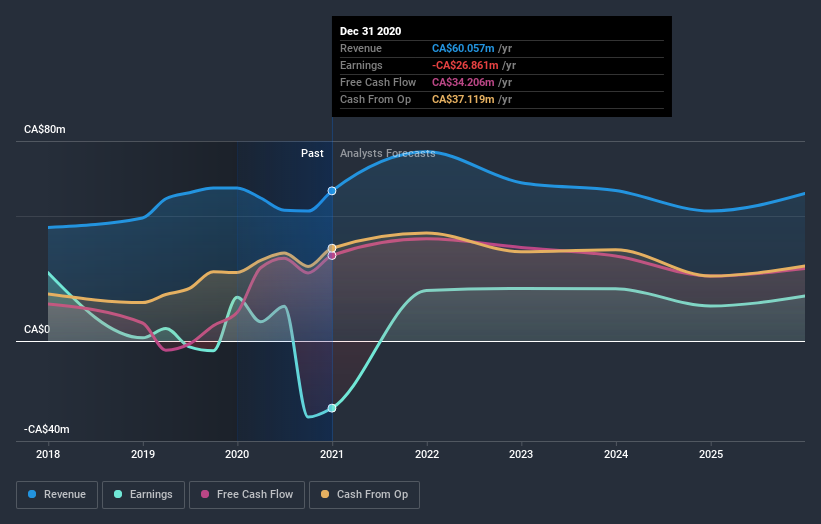Click the 2020 x-axis label

[x=237, y=454]
